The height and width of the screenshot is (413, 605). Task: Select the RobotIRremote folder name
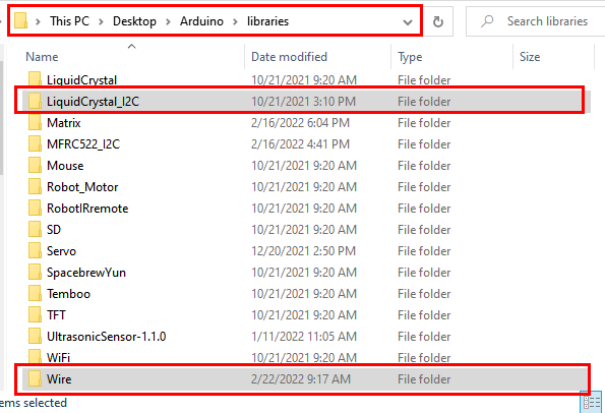88,208
